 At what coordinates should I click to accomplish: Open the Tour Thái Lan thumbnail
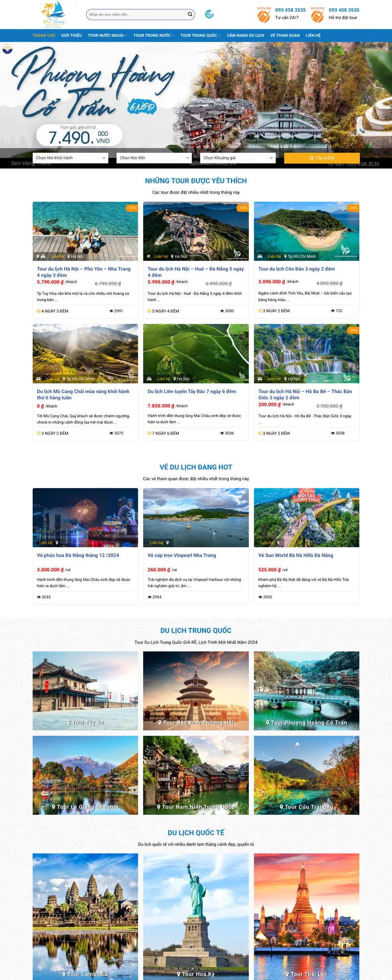point(307,916)
